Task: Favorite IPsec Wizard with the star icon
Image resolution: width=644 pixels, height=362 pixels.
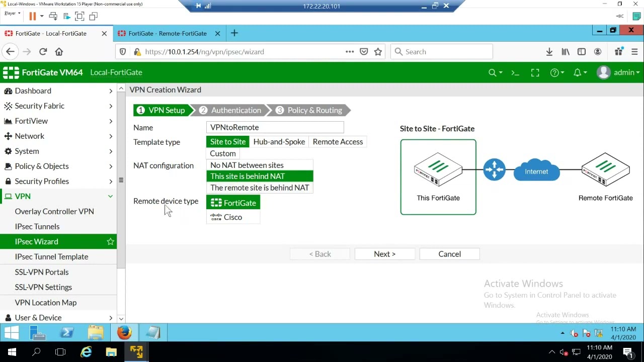Action: click(x=110, y=241)
